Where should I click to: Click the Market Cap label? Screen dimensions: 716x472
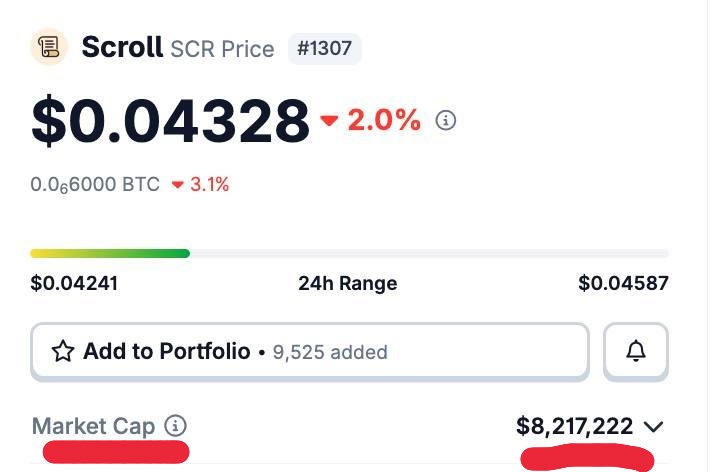(x=94, y=426)
